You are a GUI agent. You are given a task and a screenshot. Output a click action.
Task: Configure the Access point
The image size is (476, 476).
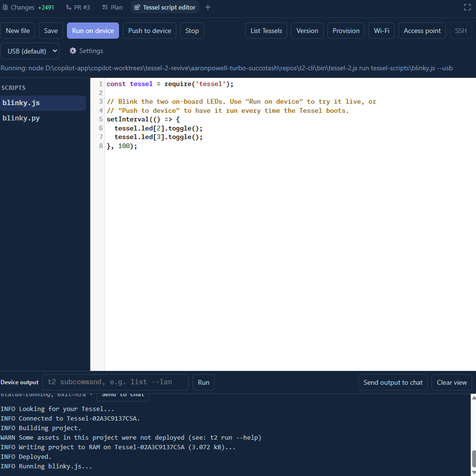(422, 31)
